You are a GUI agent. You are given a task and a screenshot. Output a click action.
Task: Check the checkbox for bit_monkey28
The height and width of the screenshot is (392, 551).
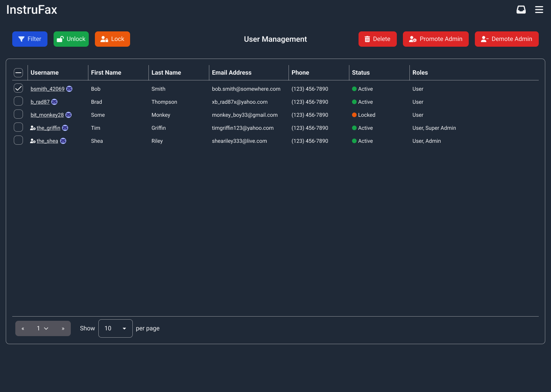point(18,114)
